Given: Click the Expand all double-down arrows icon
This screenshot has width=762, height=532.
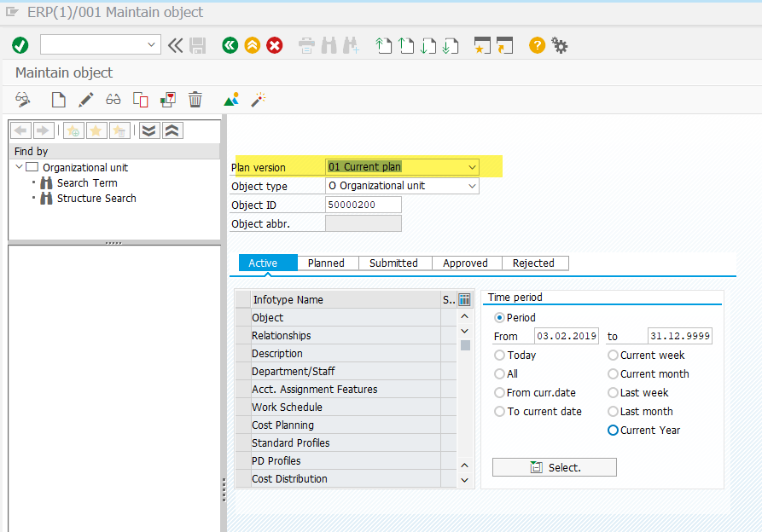Looking at the screenshot, I should coord(149,130).
